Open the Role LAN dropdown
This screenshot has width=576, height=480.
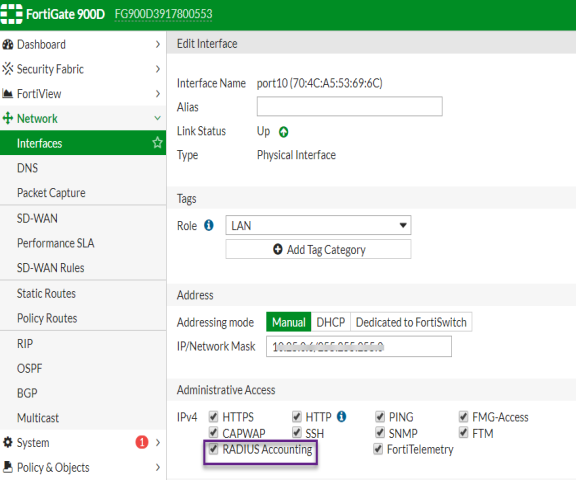[318, 225]
